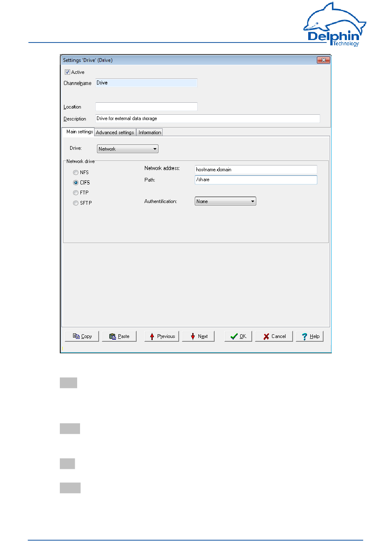The width and height of the screenshot is (392, 560).
Task: Close the Settings 'Drive' dialog window
Action: pos(324,60)
